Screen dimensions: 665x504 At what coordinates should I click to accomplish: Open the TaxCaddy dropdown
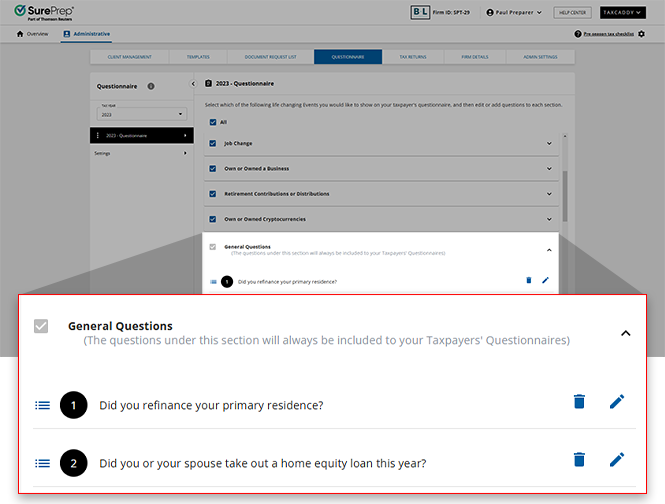623,13
